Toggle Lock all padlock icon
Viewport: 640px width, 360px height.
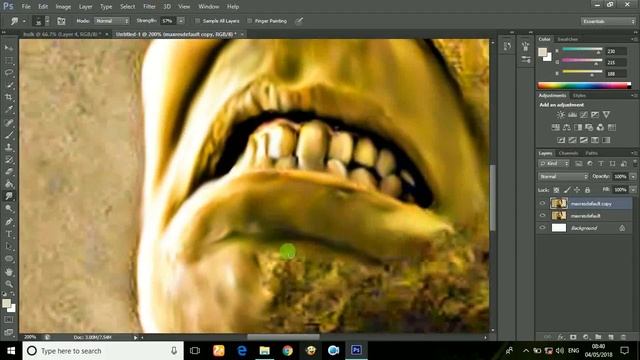pyautogui.click(x=587, y=190)
